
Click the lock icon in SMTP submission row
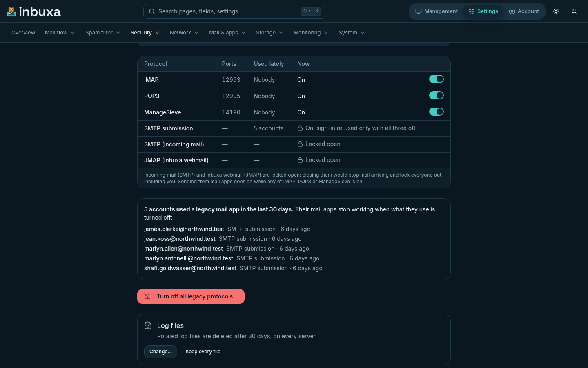point(300,128)
